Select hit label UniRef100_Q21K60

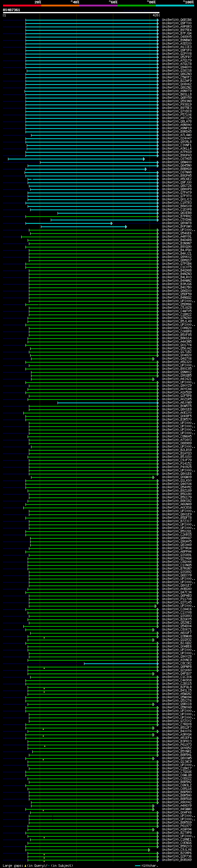tap(176, 670)
